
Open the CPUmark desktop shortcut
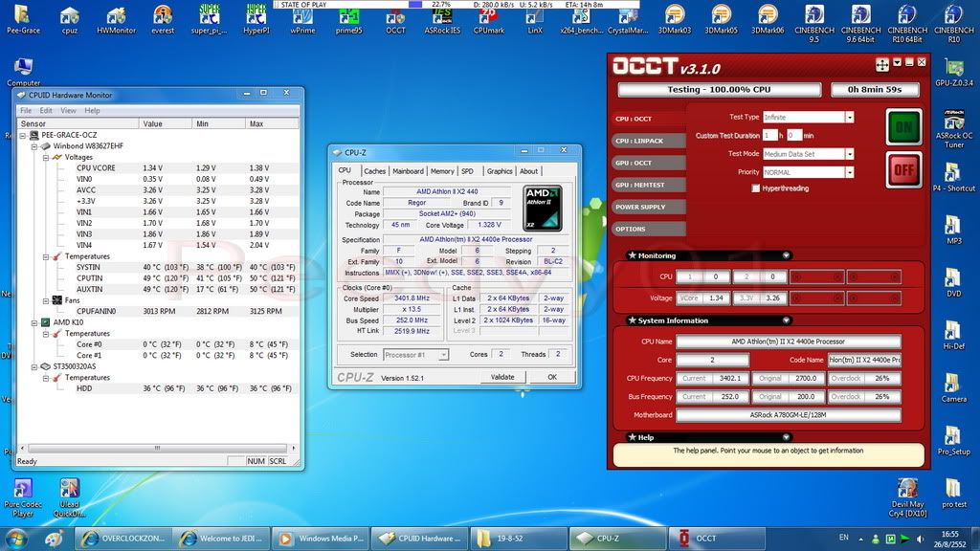[489, 22]
